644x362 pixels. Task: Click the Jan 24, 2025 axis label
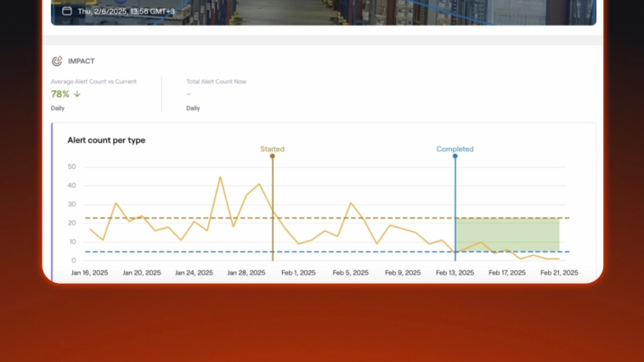[194, 273]
